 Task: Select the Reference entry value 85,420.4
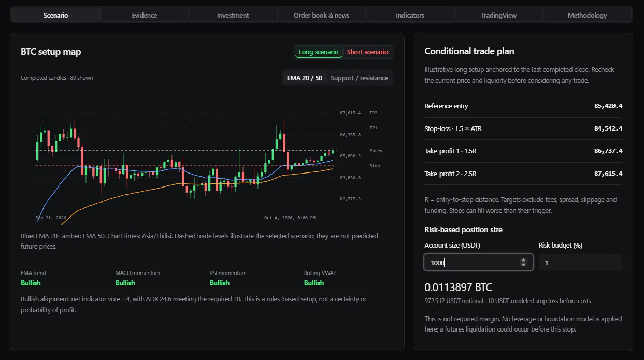click(x=608, y=106)
